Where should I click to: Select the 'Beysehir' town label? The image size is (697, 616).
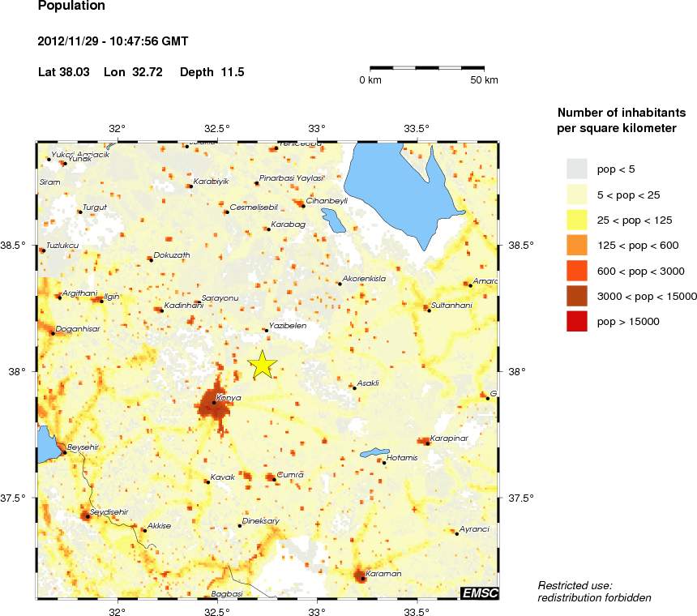(83, 447)
